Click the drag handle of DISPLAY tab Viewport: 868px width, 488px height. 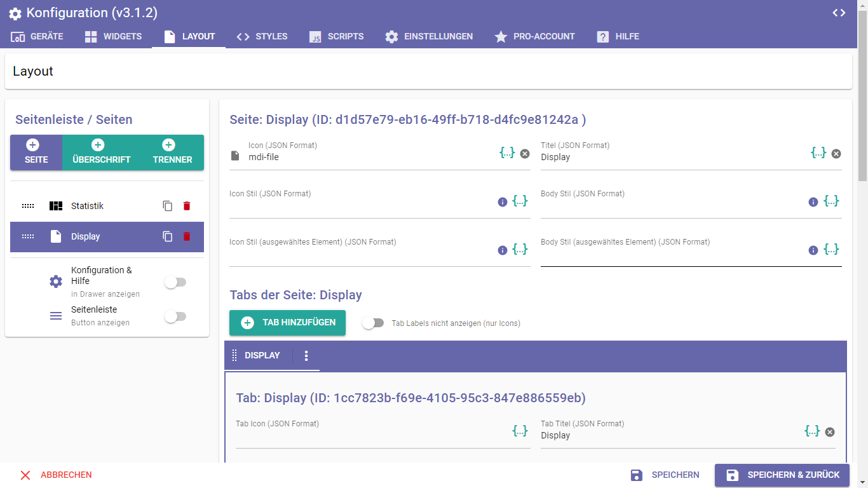[x=234, y=355]
